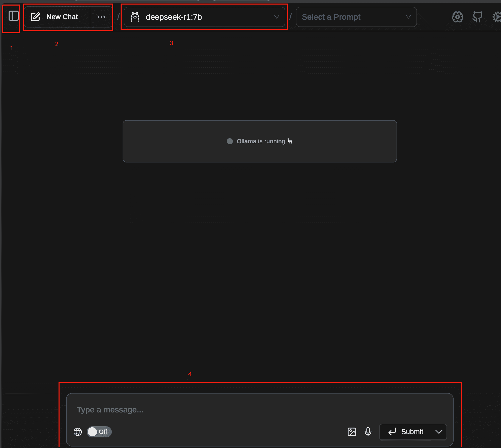Viewport: 501px width, 448px height.
Task: Open the GitHub repository icon
Action: pyautogui.click(x=477, y=17)
